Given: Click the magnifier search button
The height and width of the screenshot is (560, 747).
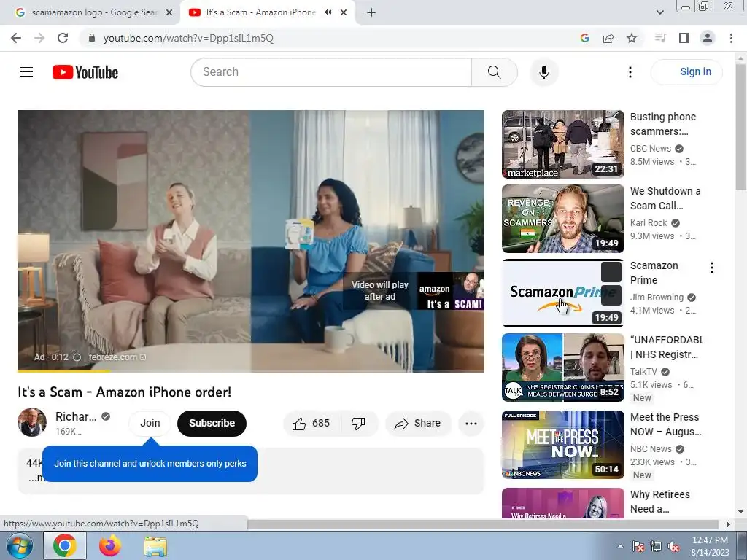Looking at the screenshot, I should click(x=495, y=72).
